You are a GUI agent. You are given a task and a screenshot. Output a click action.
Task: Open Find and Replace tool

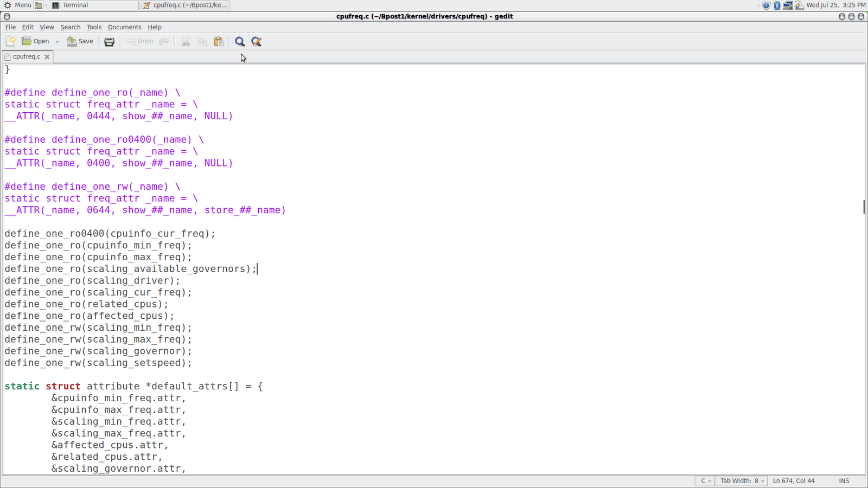(x=256, y=41)
